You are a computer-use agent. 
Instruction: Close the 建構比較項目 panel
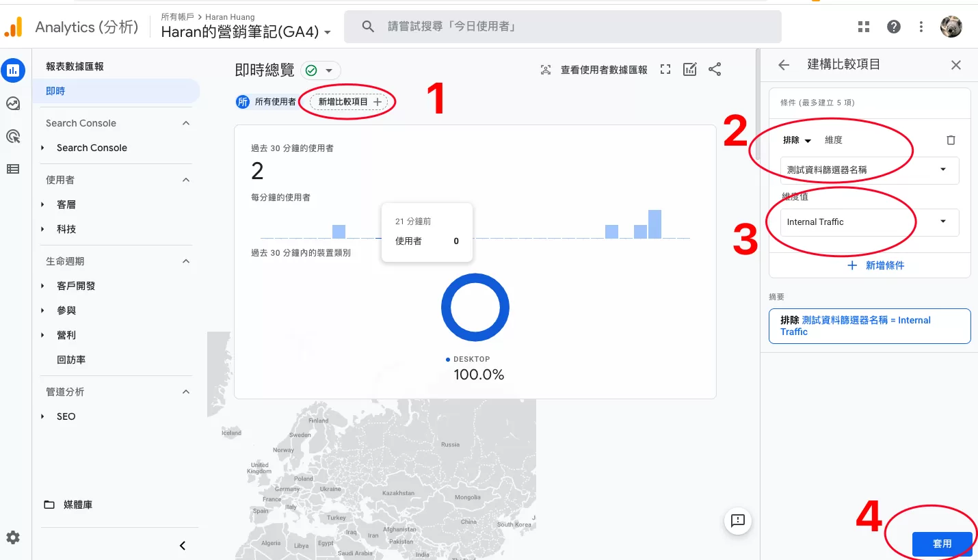tap(956, 65)
